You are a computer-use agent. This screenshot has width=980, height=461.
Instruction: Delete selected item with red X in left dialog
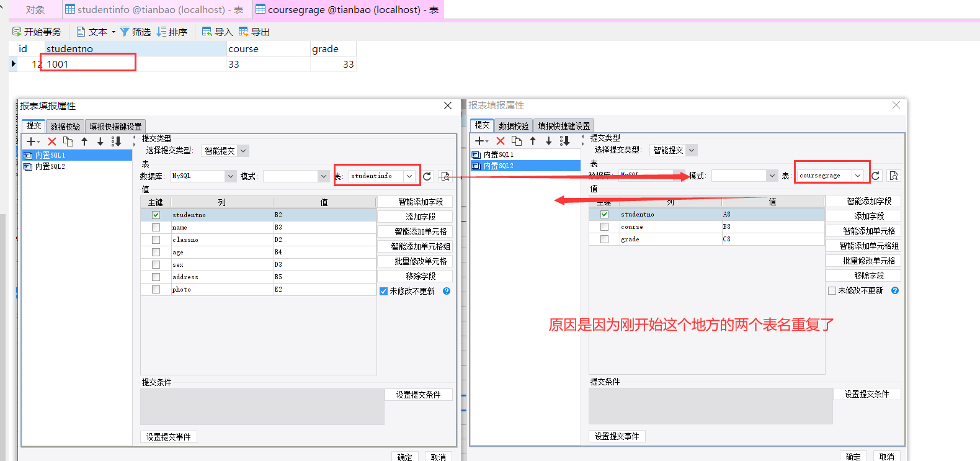52,141
